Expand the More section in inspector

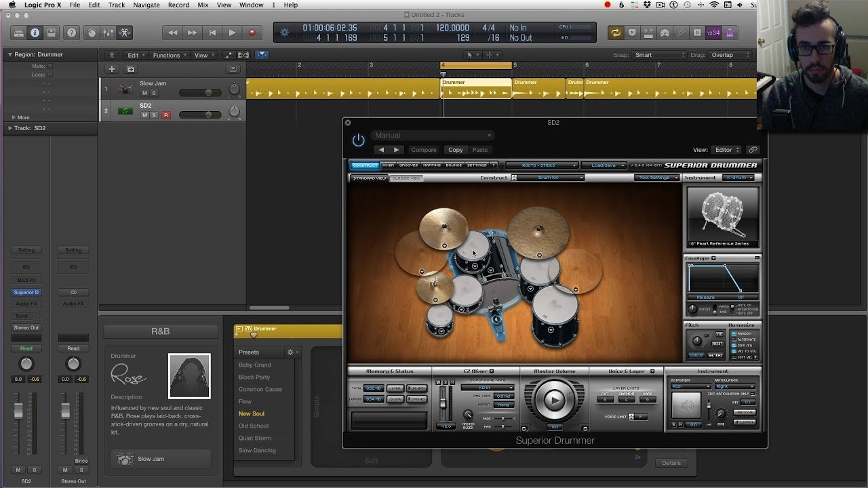pos(14,117)
